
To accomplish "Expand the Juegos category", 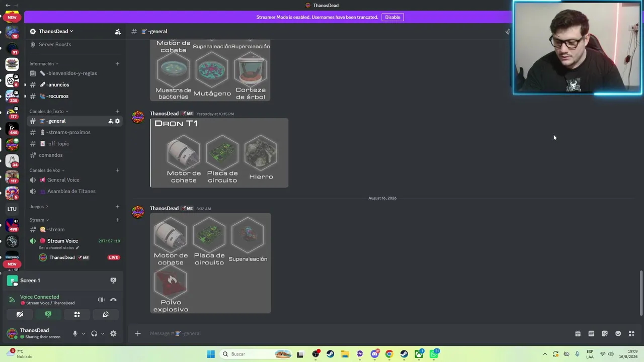I will pos(39,207).
